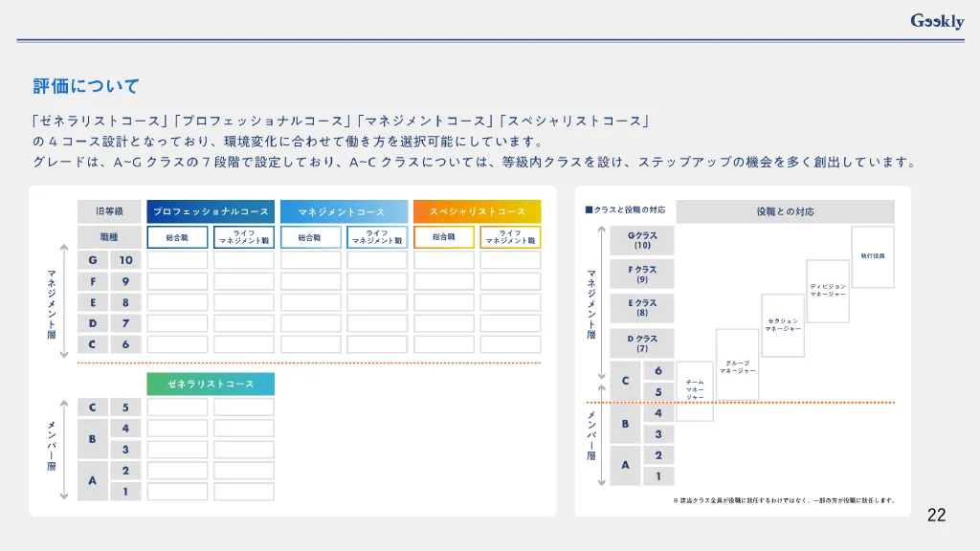The image size is (980, 551).
Task: Click level 8 cell in left table
Action: click(125, 303)
